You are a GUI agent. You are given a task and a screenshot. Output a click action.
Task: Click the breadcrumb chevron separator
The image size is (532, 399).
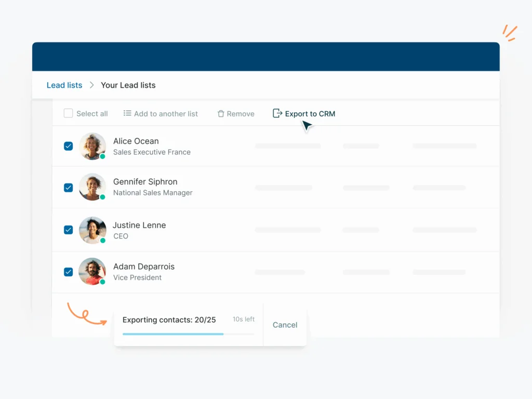coord(91,85)
